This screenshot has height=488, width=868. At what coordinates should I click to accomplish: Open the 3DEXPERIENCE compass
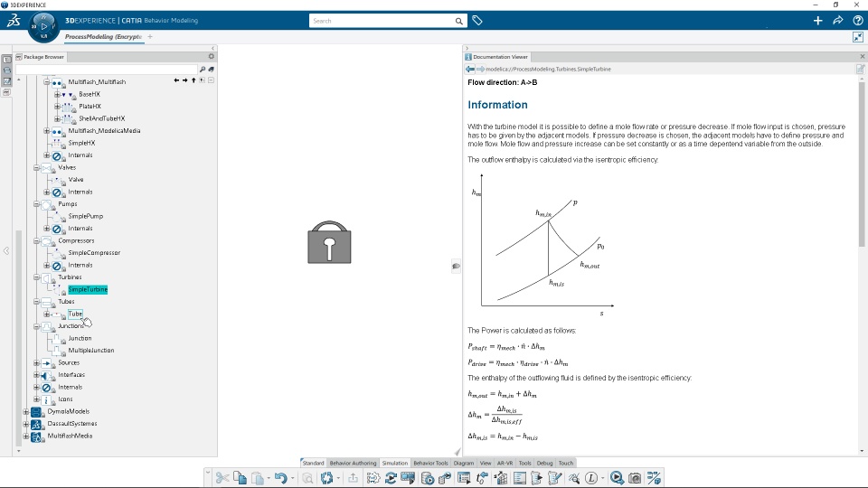point(43,26)
